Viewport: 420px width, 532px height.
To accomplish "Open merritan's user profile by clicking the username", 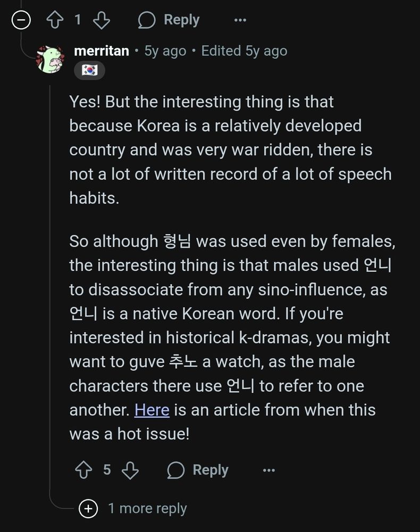I will tap(102, 51).
